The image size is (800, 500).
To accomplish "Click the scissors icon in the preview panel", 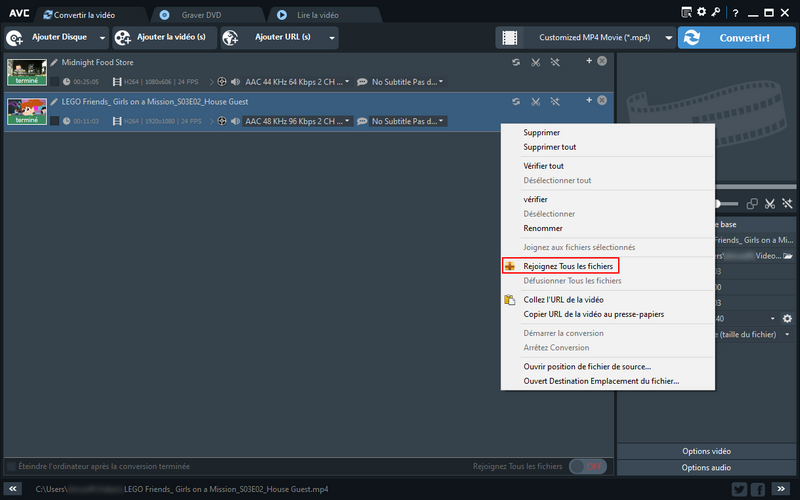I will coord(770,204).
